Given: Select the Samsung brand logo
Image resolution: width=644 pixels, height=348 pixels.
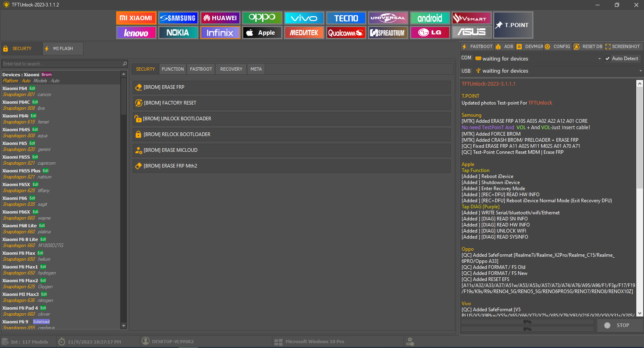Looking at the screenshot, I should [x=178, y=18].
